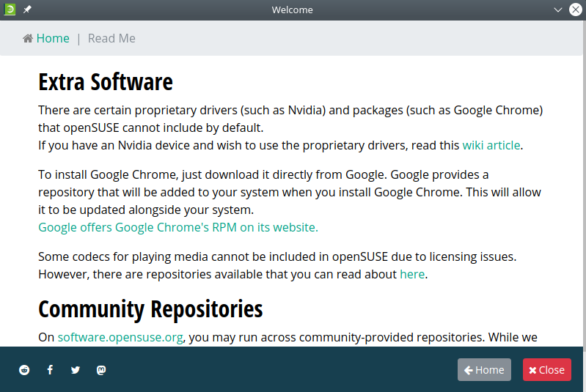The image size is (586, 392).
Task: Click the red Close button
Action: (546, 370)
